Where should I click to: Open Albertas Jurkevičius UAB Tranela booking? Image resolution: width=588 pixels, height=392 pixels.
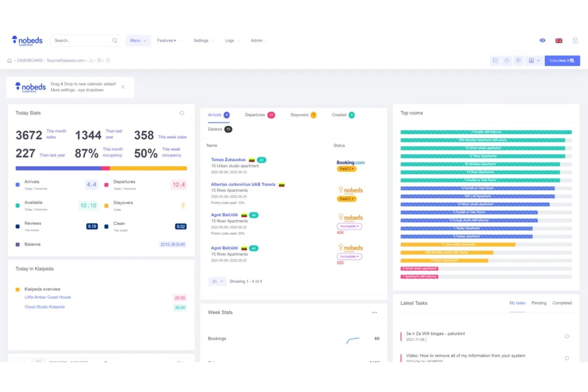coord(243,185)
